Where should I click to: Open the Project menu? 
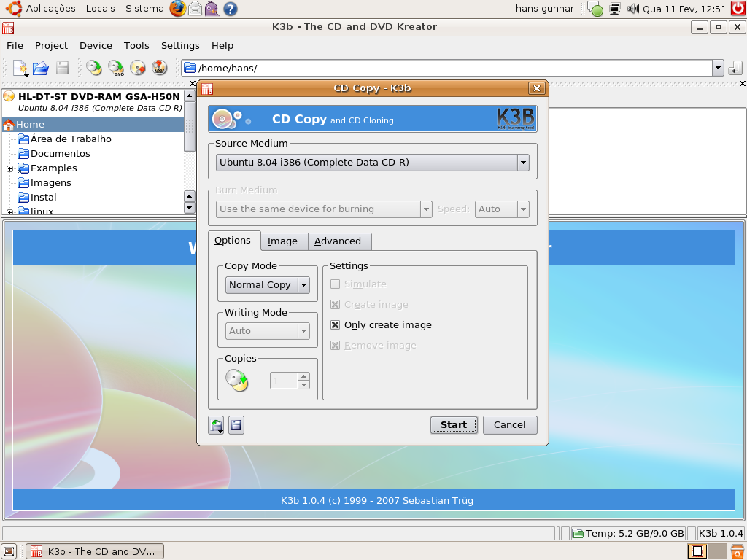[51, 46]
